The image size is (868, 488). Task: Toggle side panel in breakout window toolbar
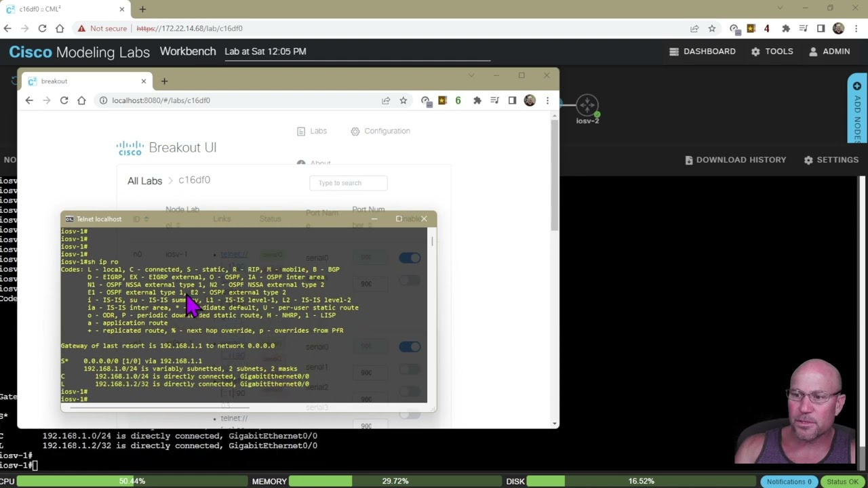512,100
